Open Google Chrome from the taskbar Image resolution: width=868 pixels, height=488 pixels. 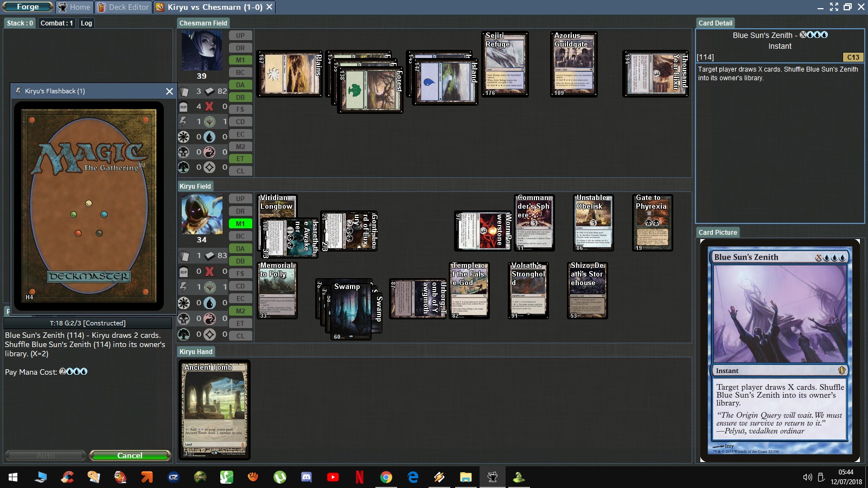pyautogui.click(x=386, y=477)
